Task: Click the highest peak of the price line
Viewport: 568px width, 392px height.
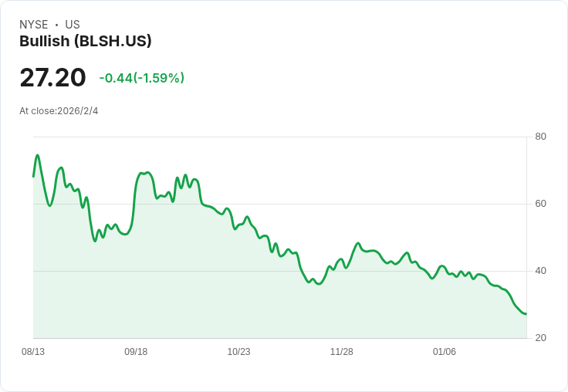Action: pos(37,155)
